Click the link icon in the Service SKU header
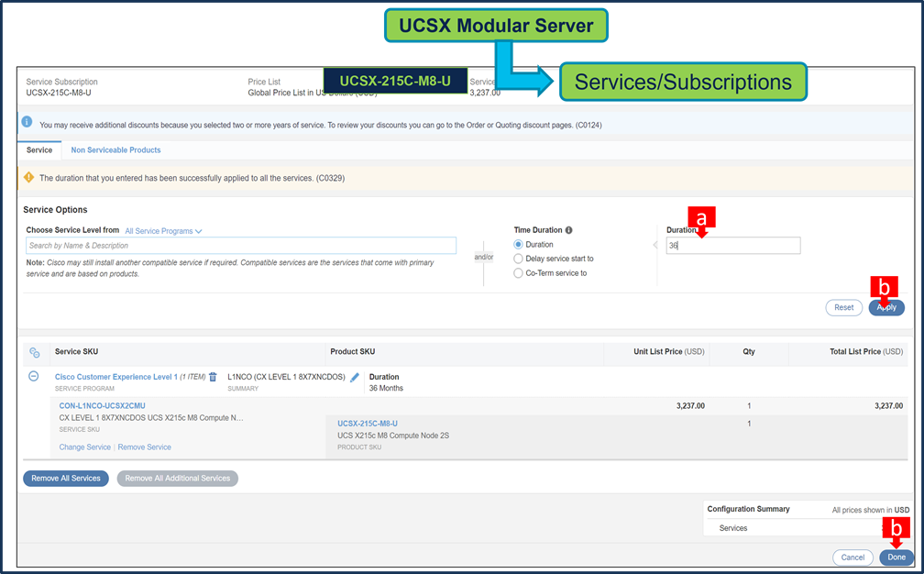The height and width of the screenshot is (574, 924). 35,352
